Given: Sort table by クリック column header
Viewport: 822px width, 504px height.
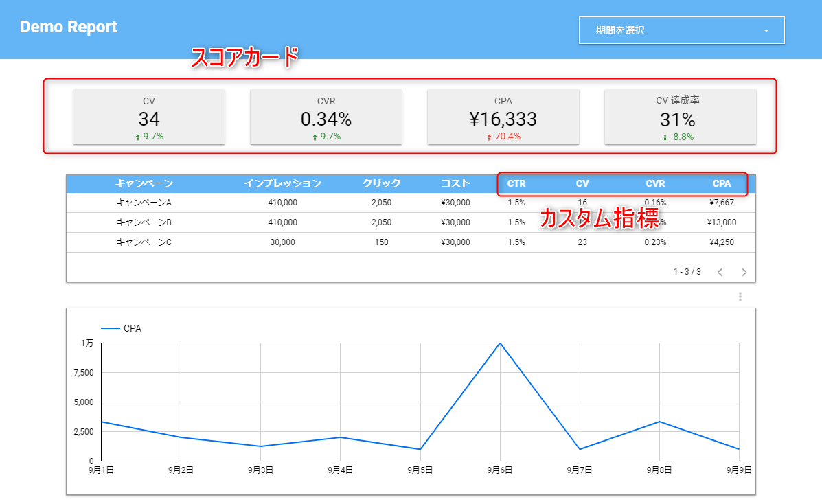Looking at the screenshot, I should [x=381, y=183].
